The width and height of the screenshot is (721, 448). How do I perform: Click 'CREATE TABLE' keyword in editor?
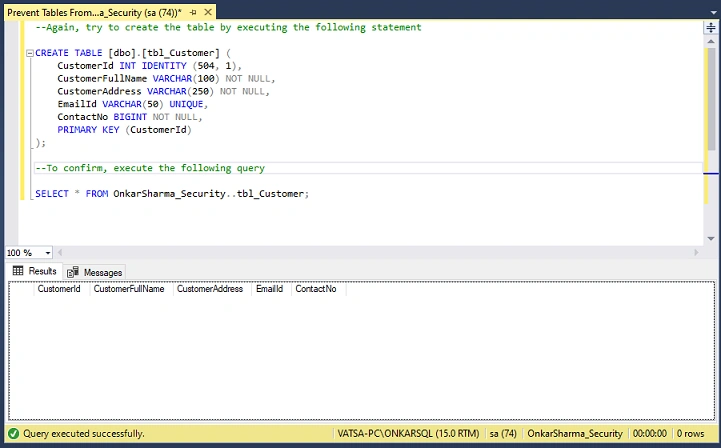(x=69, y=53)
